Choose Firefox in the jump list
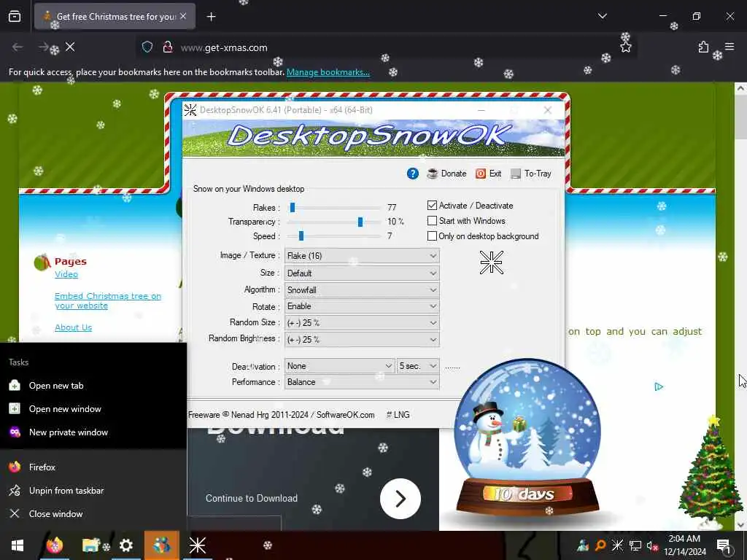The height and width of the screenshot is (560, 747). click(93, 467)
